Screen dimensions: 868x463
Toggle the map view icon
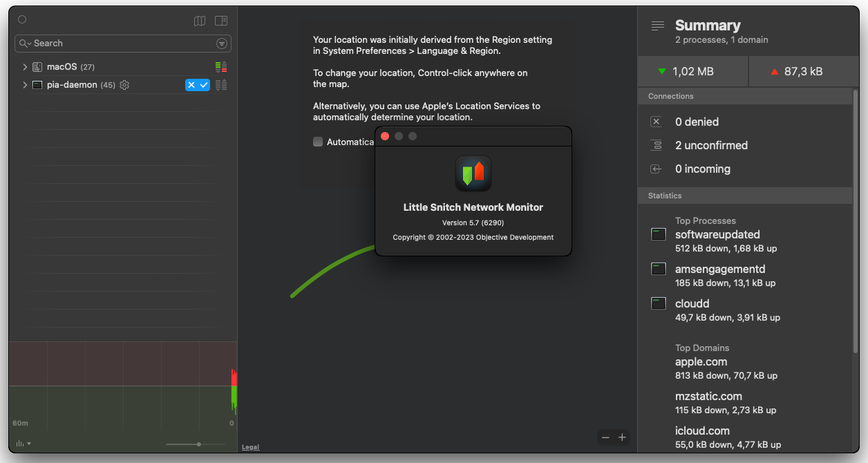point(200,21)
